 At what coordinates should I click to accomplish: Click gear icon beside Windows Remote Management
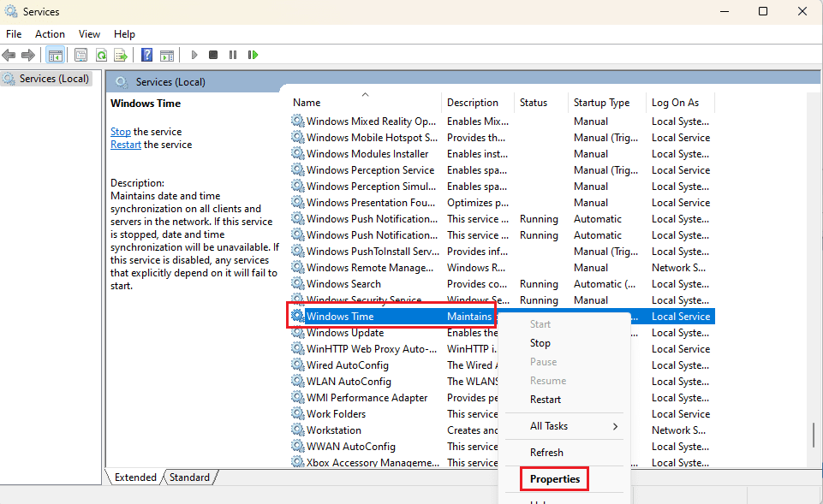tap(298, 268)
